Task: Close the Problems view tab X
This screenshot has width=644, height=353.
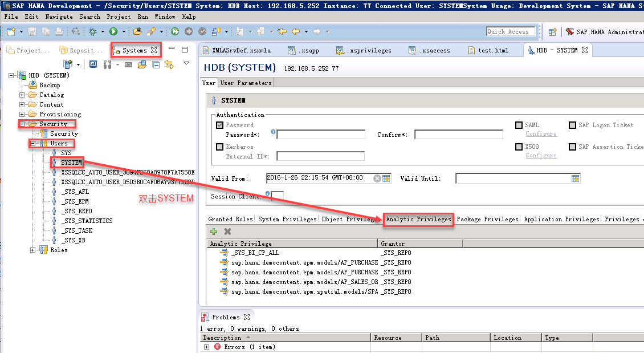Action: click(x=246, y=317)
